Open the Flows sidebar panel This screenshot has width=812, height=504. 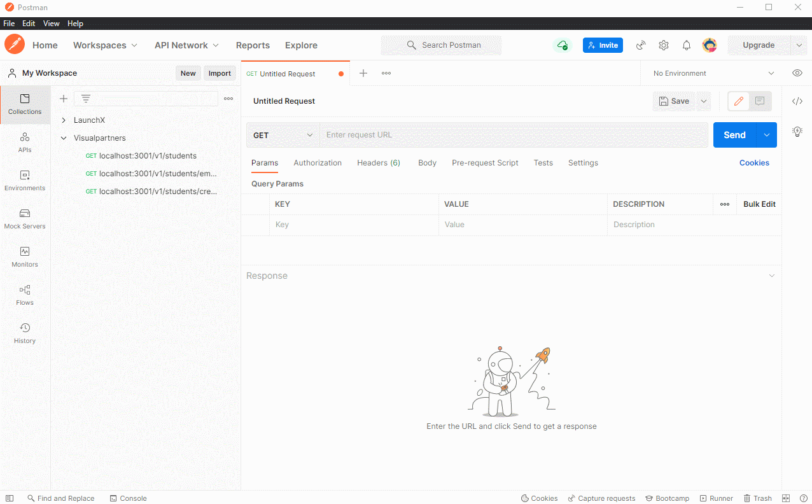point(25,296)
